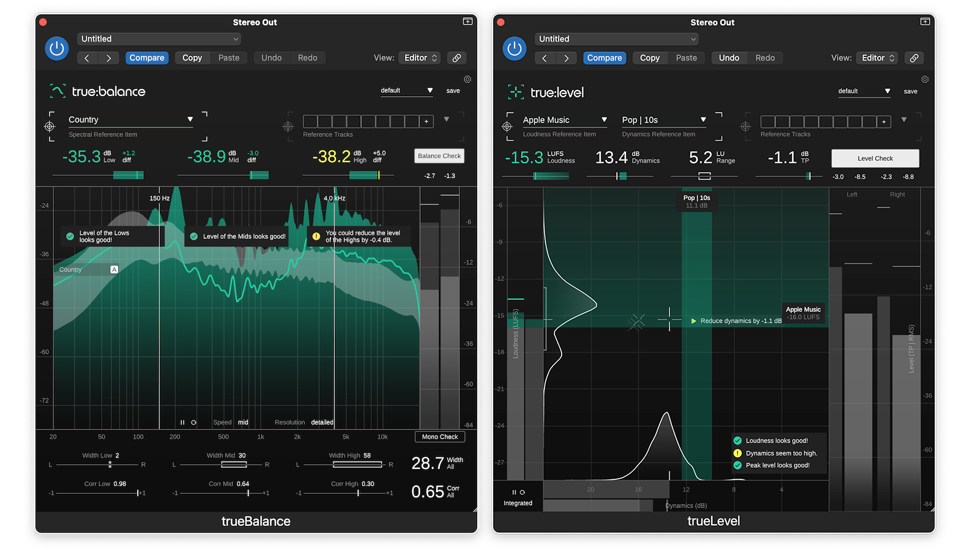Viewport: 980px width, 551px height.
Task: Click the chain link icon in trueBalance toolbar
Action: pos(456,58)
